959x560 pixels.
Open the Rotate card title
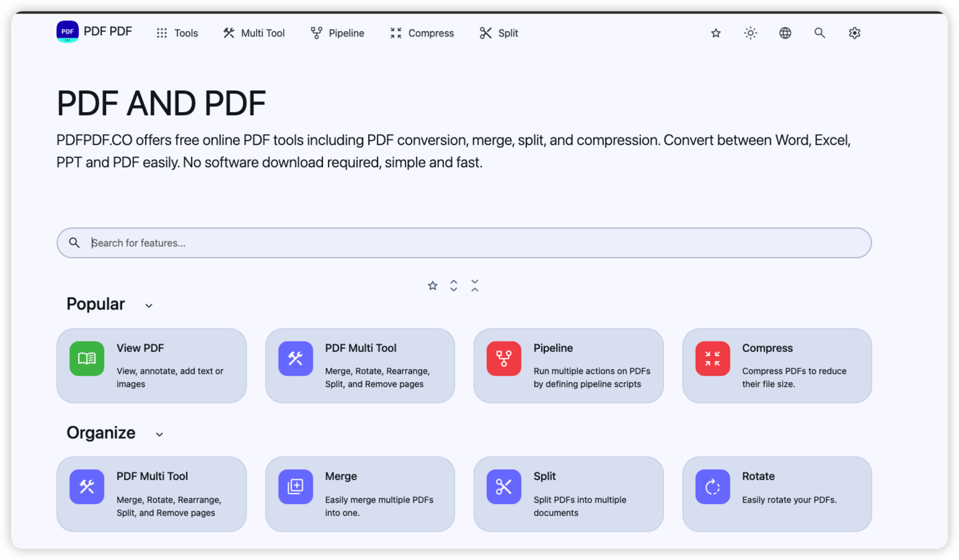(759, 476)
